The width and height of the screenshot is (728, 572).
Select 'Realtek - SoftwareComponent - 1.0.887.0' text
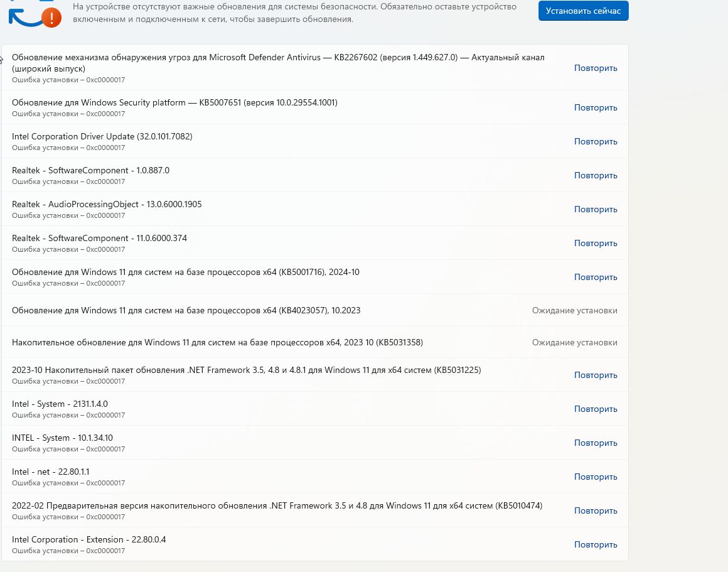pyautogui.click(x=90, y=170)
